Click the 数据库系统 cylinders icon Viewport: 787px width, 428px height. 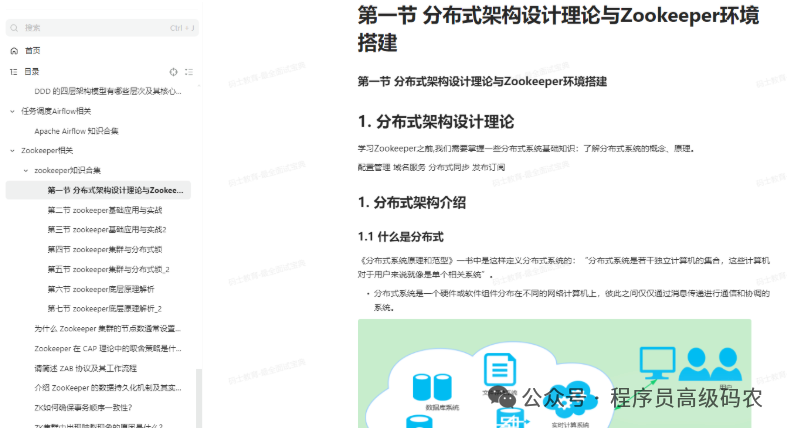(432, 387)
